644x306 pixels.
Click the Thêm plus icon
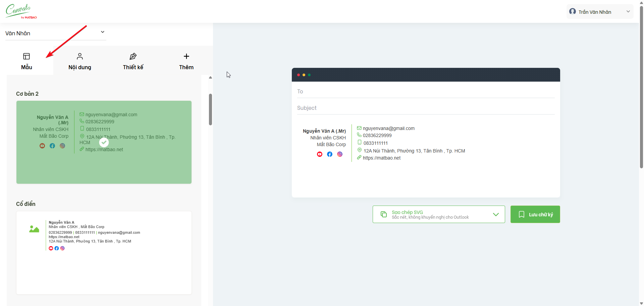[186, 56]
